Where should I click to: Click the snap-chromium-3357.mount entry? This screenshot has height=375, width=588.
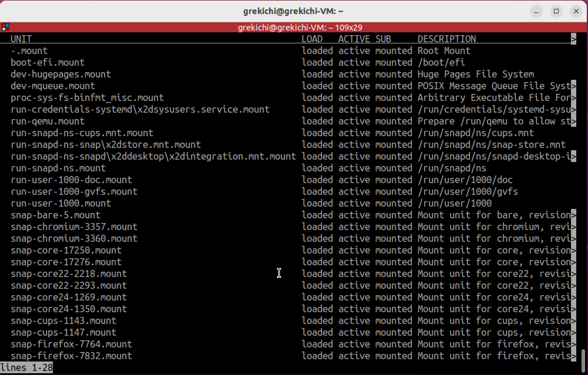click(74, 227)
